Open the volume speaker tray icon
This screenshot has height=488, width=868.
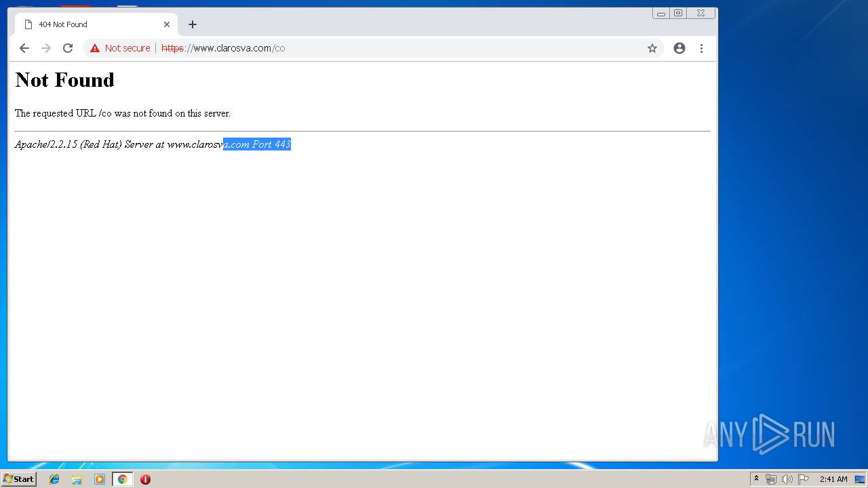pyautogui.click(x=787, y=479)
